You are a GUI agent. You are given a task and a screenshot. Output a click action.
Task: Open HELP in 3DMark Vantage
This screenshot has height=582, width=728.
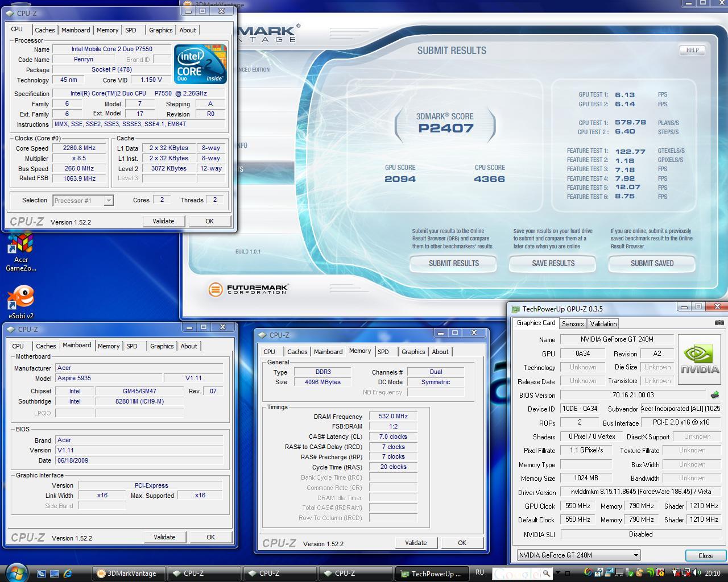(x=692, y=50)
